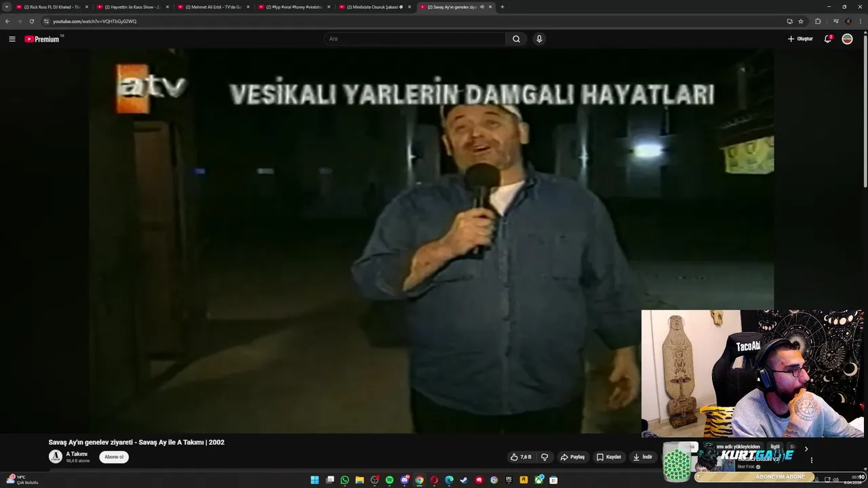Open WhatsApp from the taskbar

[344, 480]
